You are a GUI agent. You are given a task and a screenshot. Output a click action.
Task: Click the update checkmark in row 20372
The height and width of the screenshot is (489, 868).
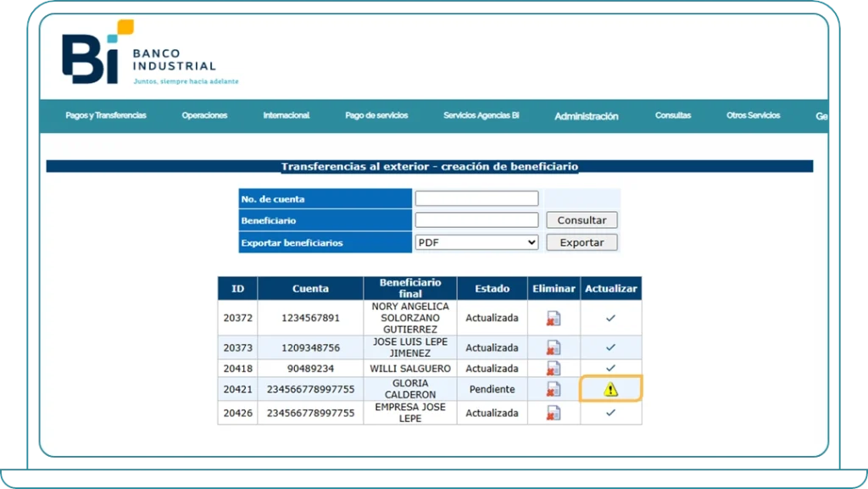coord(611,318)
